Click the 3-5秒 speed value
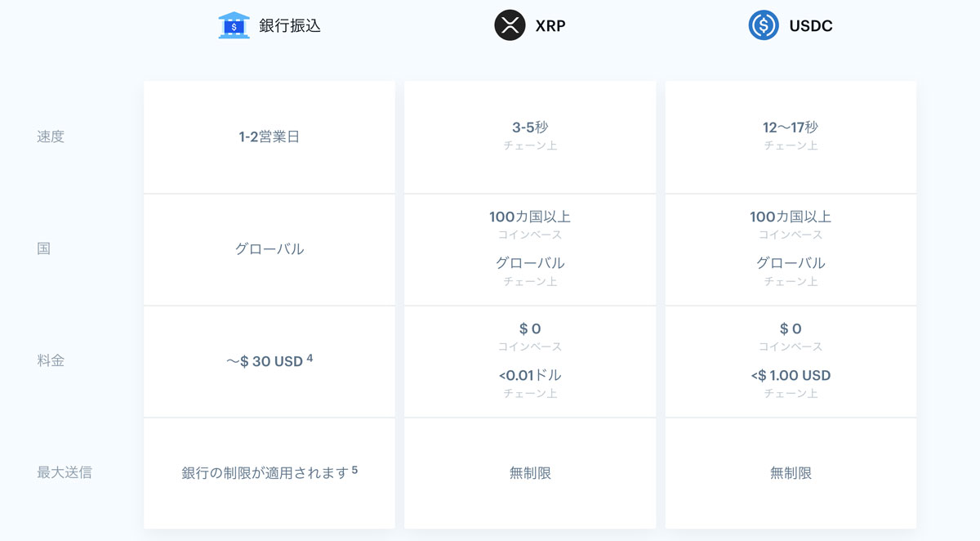The height and width of the screenshot is (541, 980). point(530,127)
